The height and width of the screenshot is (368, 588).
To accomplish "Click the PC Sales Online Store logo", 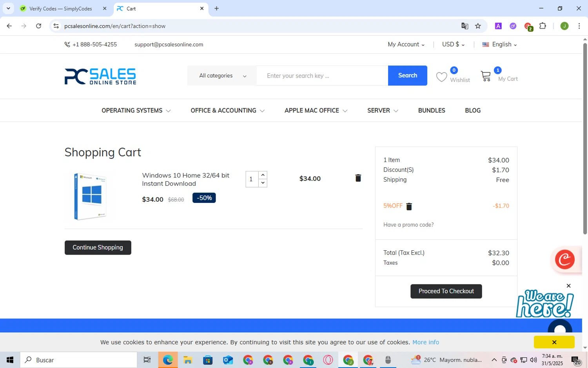I will (x=100, y=76).
